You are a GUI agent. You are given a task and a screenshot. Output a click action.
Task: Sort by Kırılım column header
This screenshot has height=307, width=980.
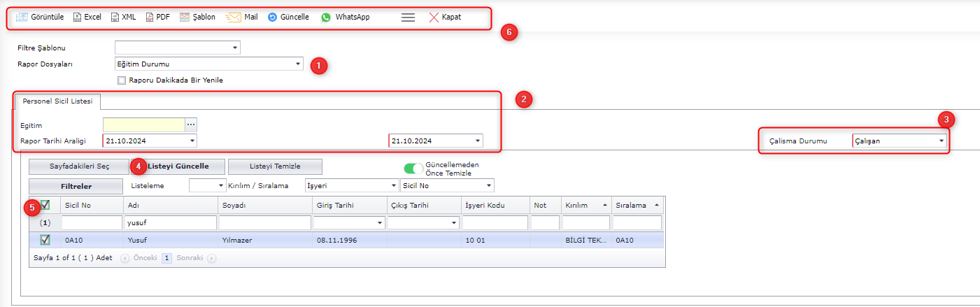pyautogui.click(x=585, y=205)
